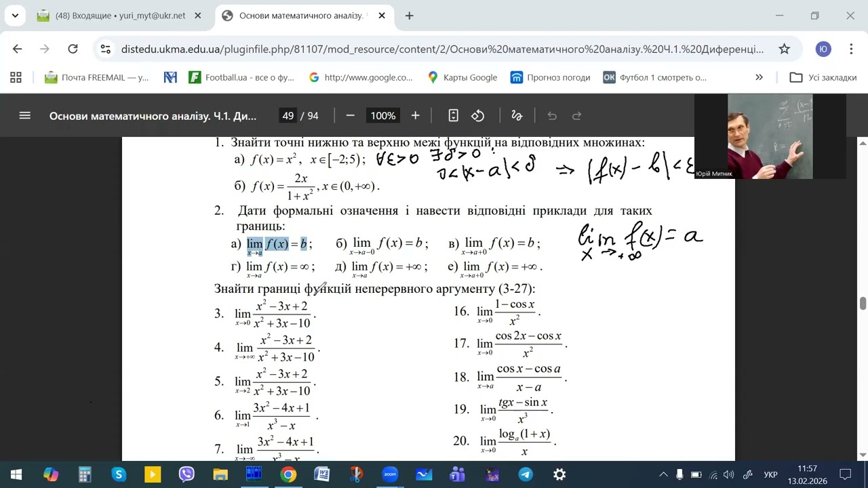Click the redo annotation arrow

(x=577, y=116)
